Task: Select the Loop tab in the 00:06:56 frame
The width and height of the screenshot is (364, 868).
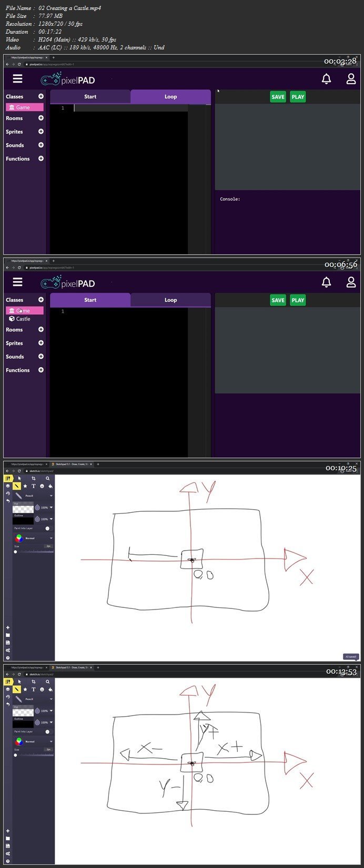Action: coord(170,300)
